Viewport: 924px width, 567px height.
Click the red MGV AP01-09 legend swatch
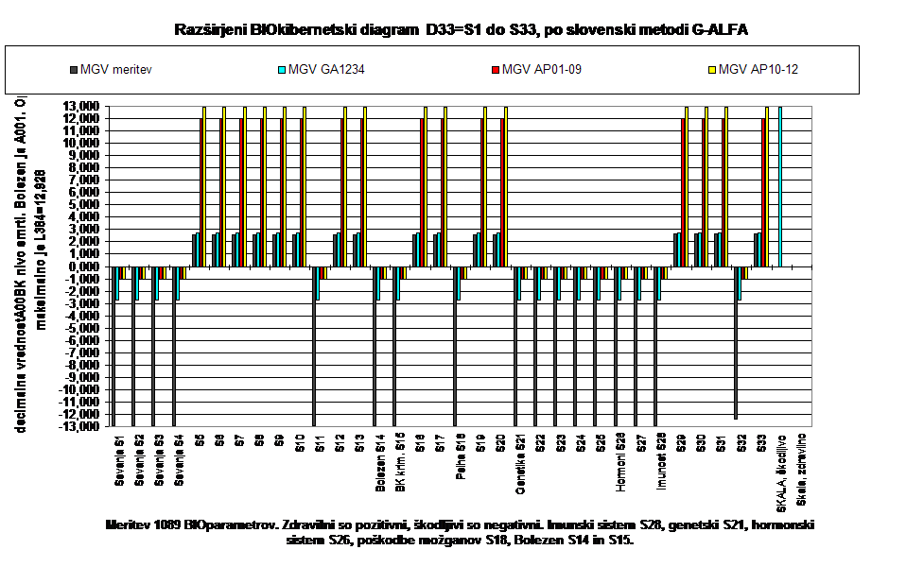pyautogui.click(x=496, y=70)
